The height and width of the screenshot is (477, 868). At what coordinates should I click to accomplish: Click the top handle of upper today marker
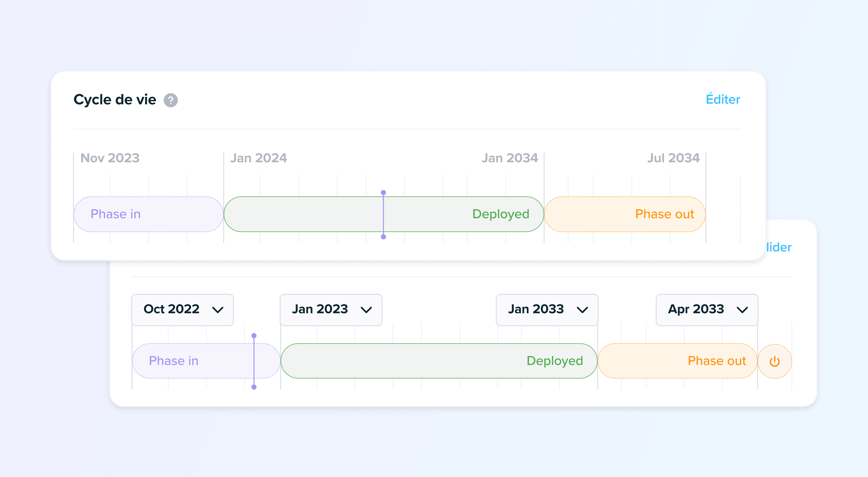click(x=383, y=193)
